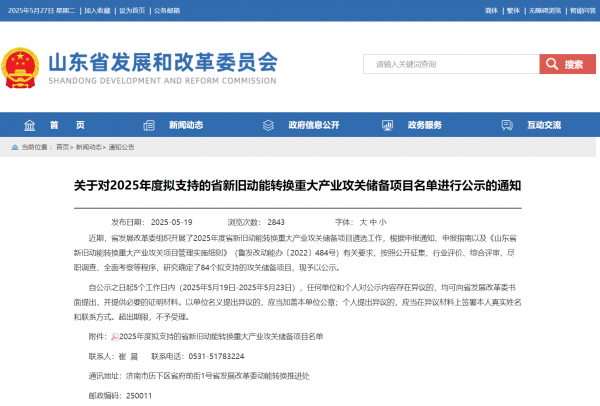Click breadcrumb link 新闻动态
This screenshot has height=406, width=600.
coord(89,147)
